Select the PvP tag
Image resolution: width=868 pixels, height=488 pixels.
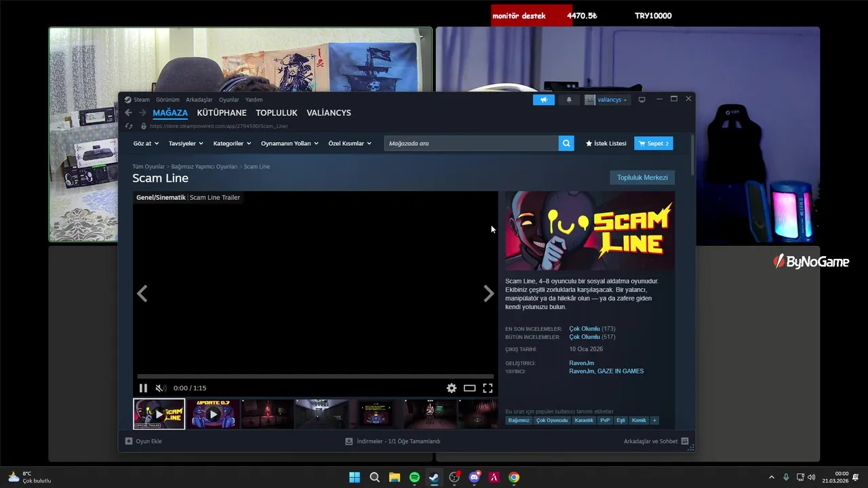point(605,420)
